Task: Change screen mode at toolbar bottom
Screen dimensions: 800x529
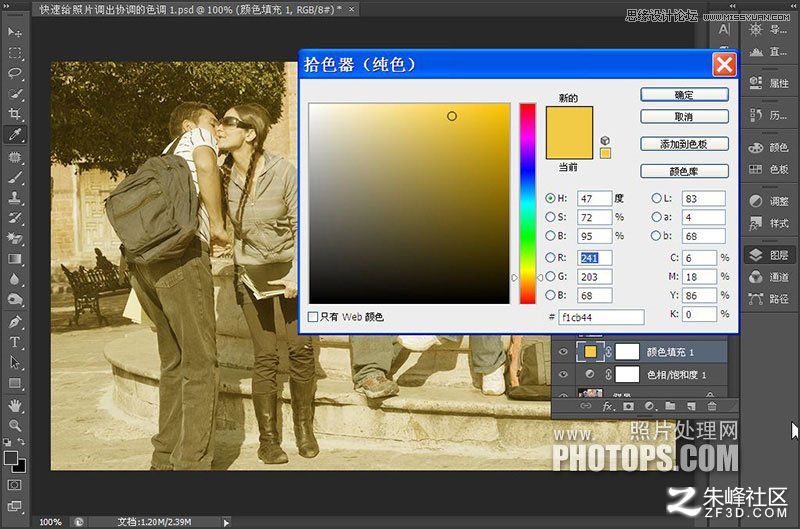Action: [14, 506]
